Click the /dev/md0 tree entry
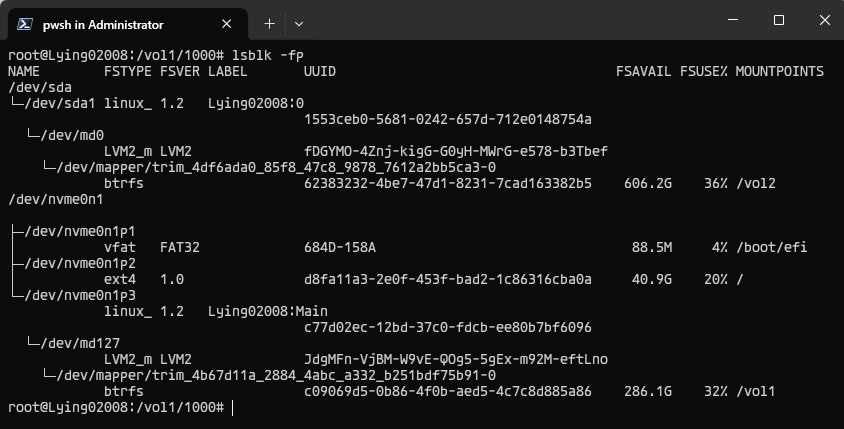 (72, 135)
